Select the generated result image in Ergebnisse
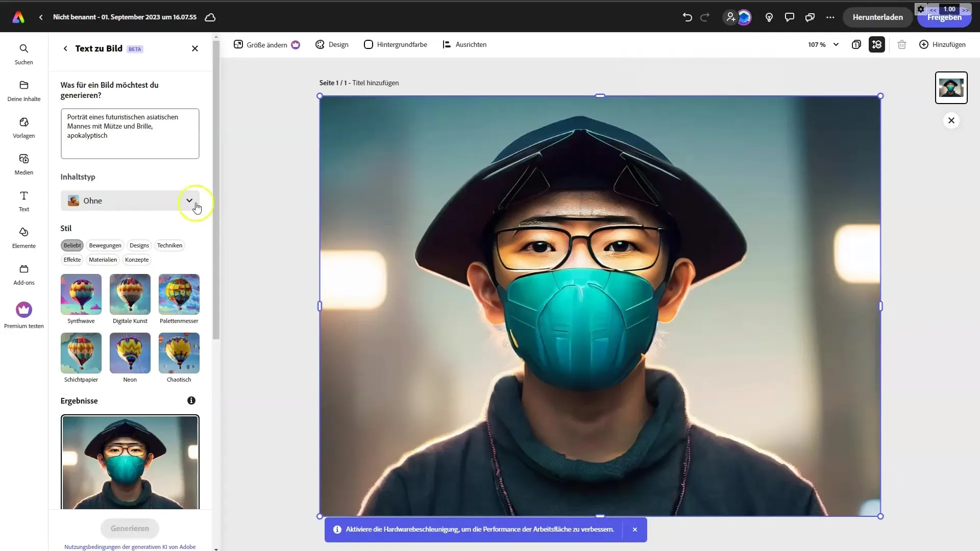 coord(130,462)
